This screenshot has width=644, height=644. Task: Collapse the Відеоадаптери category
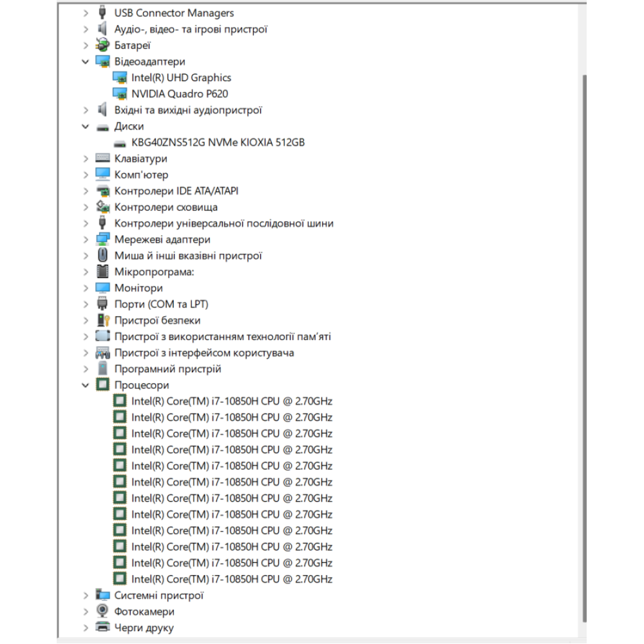coord(85,62)
